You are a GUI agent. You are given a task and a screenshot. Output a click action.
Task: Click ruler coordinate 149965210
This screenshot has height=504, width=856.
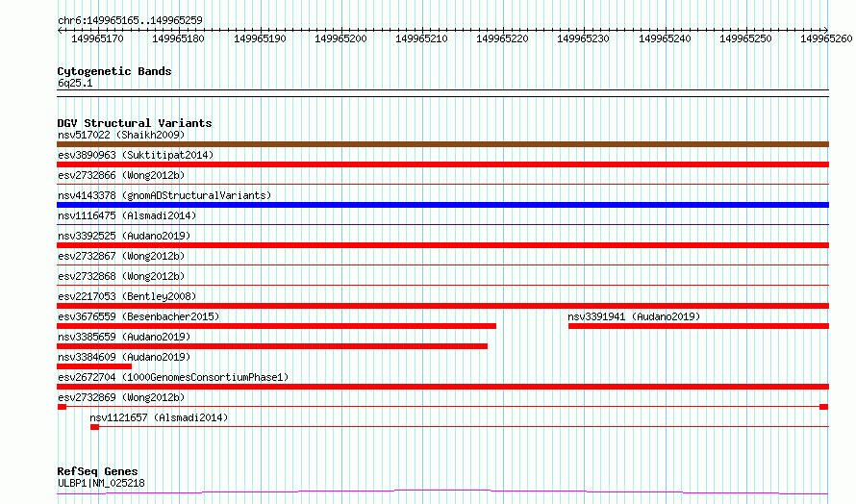pos(421,38)
